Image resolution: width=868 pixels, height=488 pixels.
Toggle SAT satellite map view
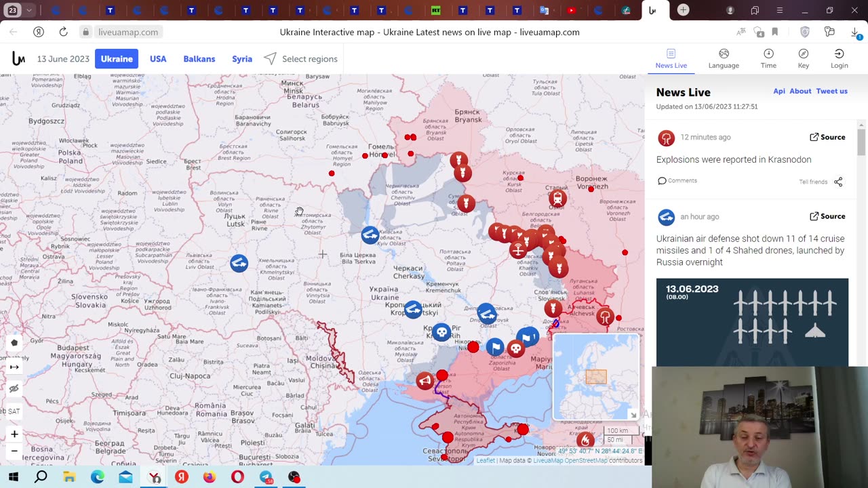(x=14, y=411)
